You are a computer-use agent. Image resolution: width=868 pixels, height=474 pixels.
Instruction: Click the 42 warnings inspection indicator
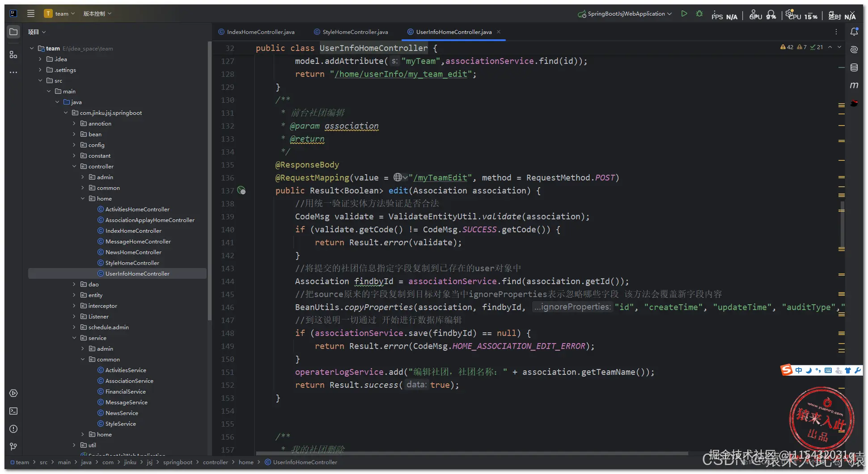click(787, 47)
